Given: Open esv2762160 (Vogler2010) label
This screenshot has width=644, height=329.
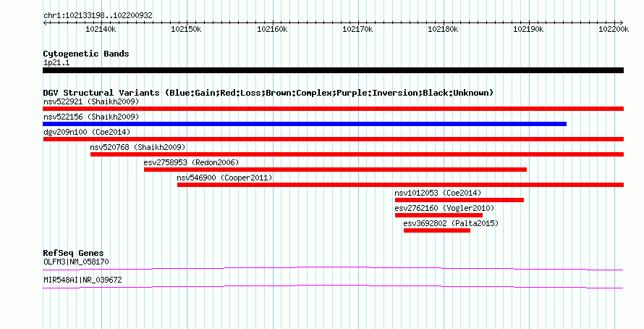Looking at the screenshot, I should coord(444,208).
